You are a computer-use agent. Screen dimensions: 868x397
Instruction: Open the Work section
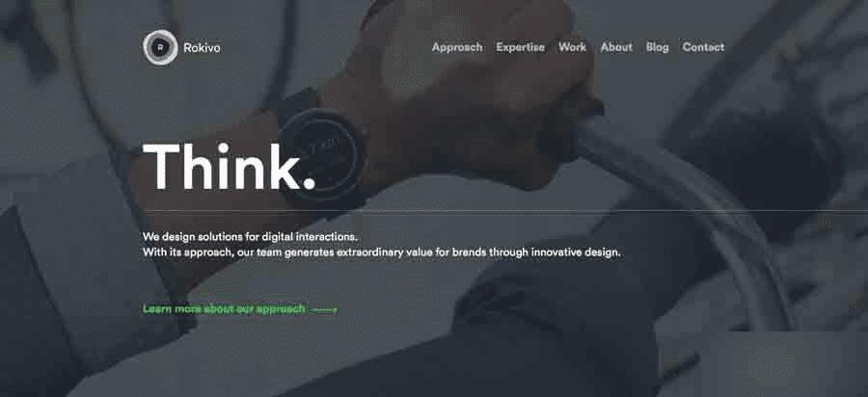[x=572, y=47]
